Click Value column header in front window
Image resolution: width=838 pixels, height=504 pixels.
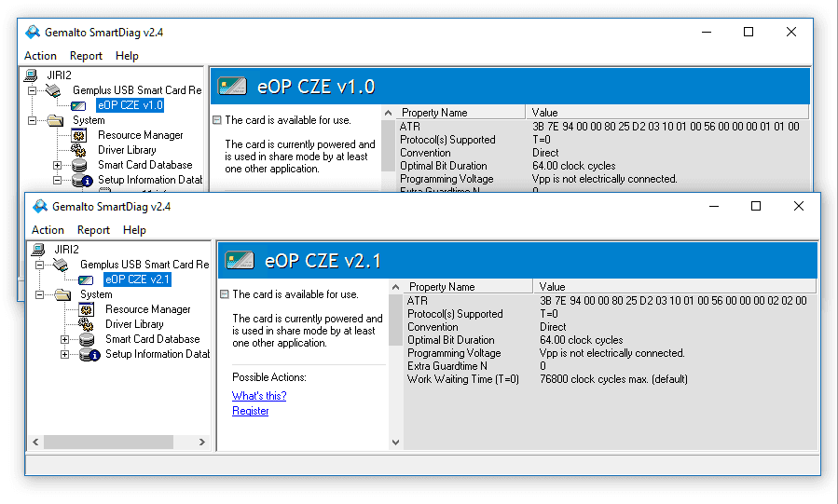pyautogui.click(x=675, y=287)
